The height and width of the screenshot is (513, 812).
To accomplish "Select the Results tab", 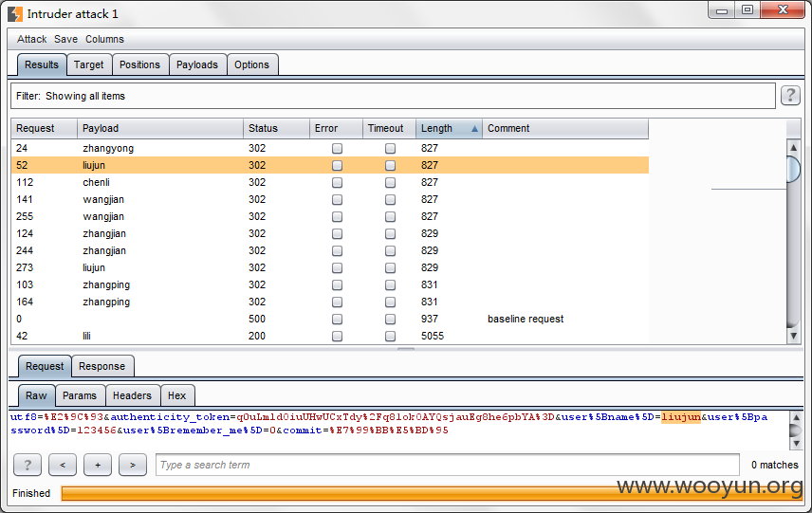I will (x=42, y=64).
